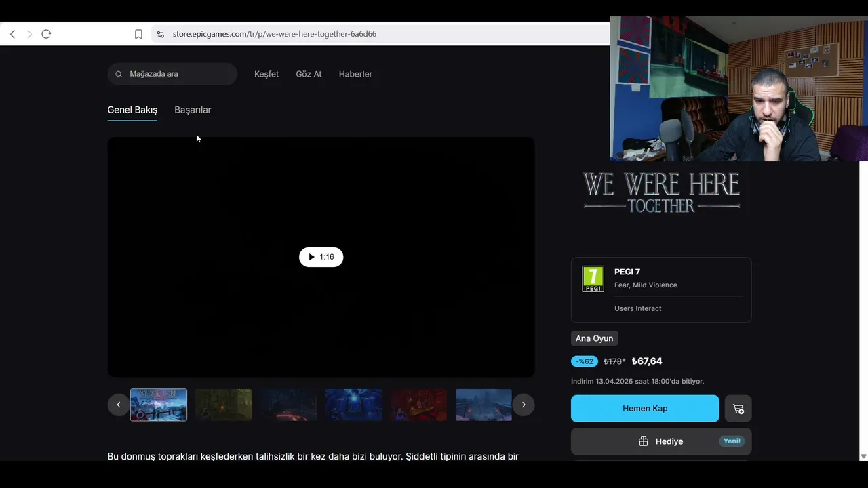Click the magnifier icon in search box

point(119,74)
